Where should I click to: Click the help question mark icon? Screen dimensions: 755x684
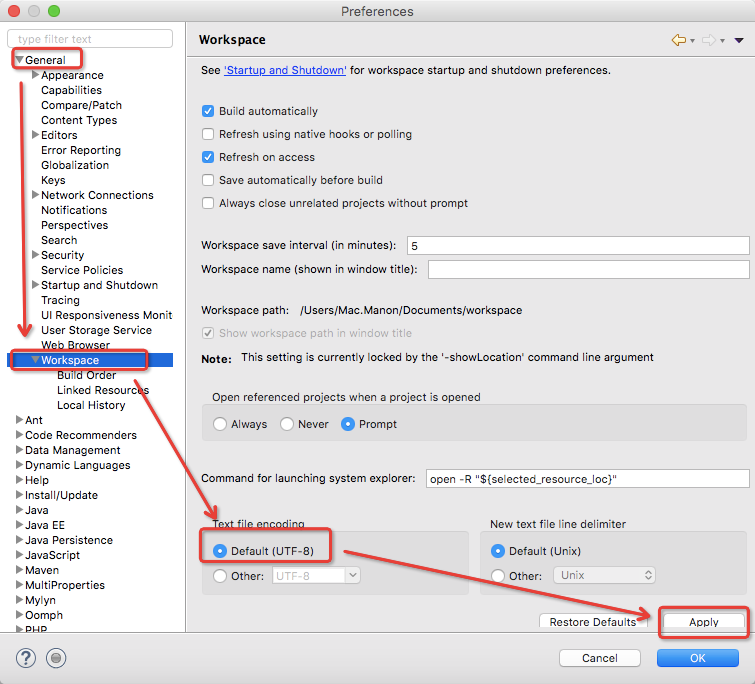(x=26, y=658)
